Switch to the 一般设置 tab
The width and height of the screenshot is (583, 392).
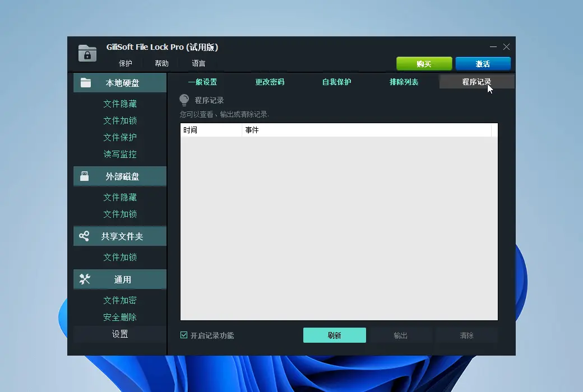pos(202,82)
